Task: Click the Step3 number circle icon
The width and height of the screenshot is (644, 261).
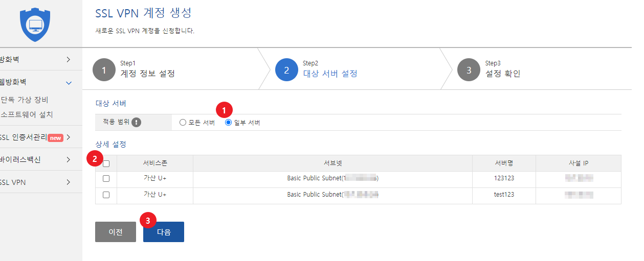Action: (469, 70)
